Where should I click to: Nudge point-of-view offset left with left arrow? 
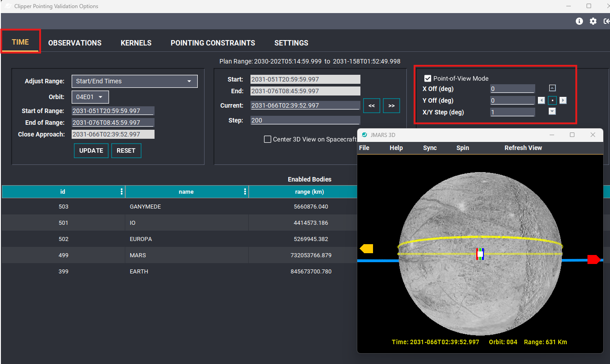click(x=541, y=100)
